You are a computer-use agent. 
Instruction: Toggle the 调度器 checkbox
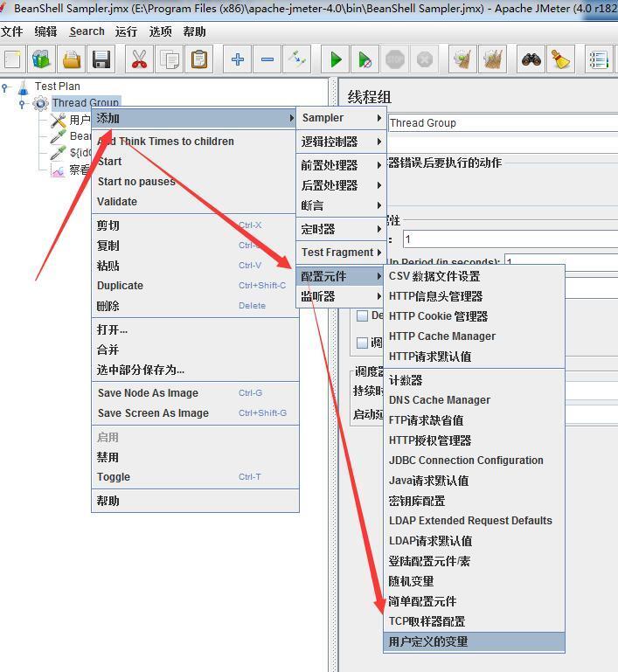tap(362, 343)
